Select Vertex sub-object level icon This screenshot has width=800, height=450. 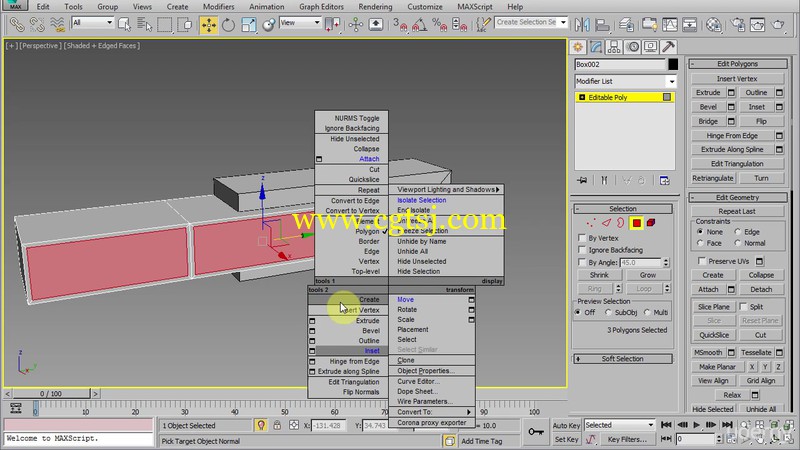pos(591,223)
